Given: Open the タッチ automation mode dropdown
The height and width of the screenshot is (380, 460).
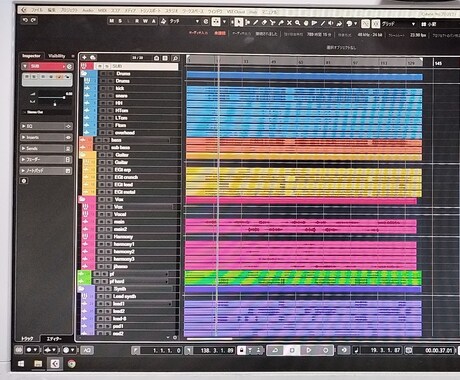Looking at the screenshot, I should [184, 21].
